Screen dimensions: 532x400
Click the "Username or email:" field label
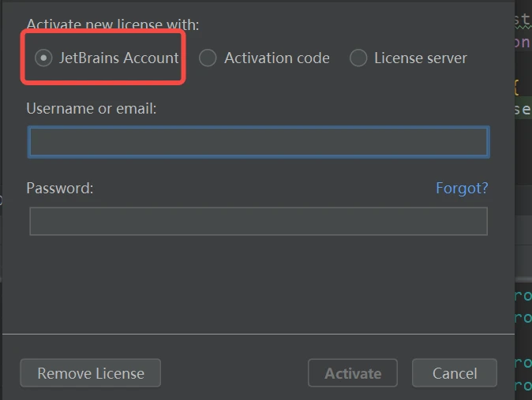pos(92,109)
